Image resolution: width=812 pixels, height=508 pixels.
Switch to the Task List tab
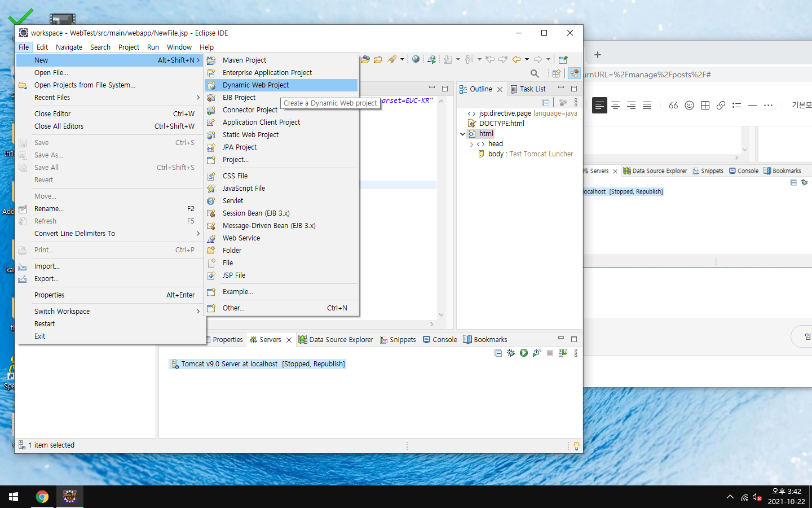(528, 89)
